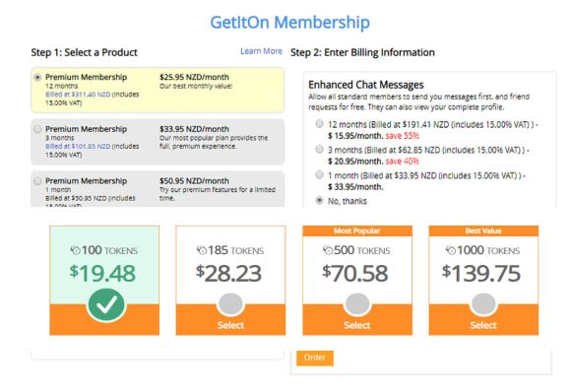571x392 pixels.
Task: Open the Learn More link
Action: pyautogui.click(x=261, y=51)
